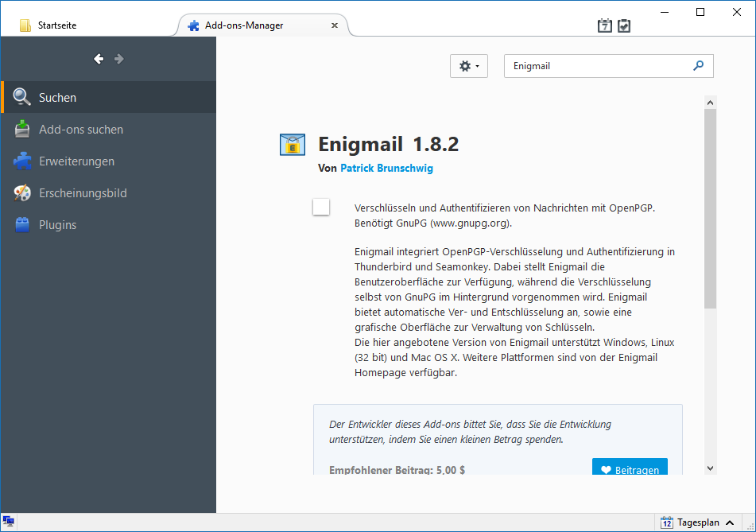Screen dimensions: 756x532
Task: Open the tasks tab toolbar icon
Action: (x=624, y=25)
